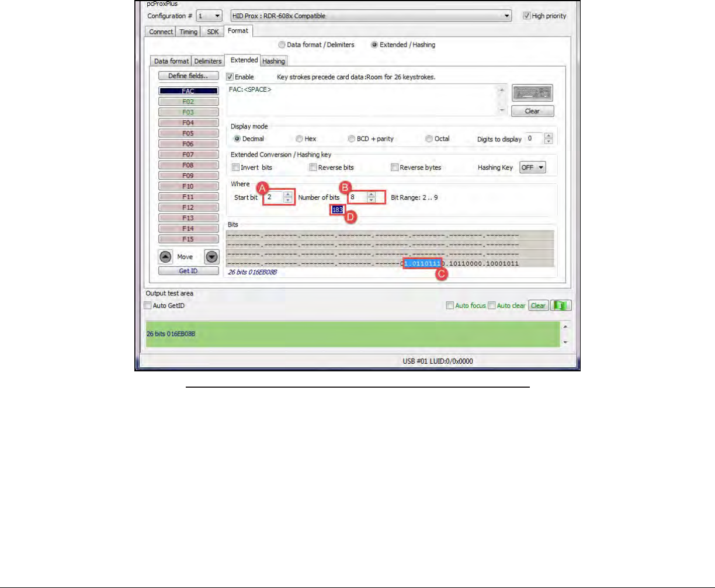Select the FAC field button

pos(189,91)
